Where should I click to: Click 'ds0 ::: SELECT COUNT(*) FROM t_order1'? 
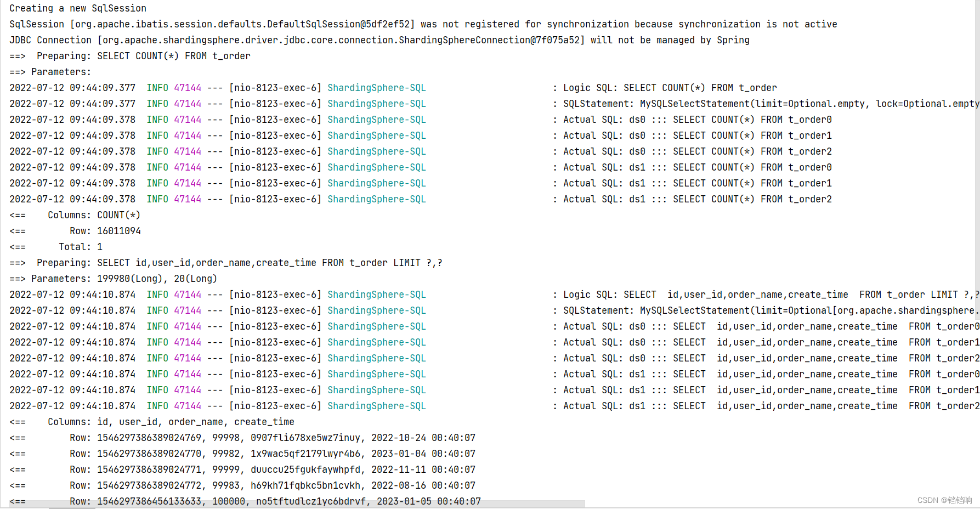pos(730,135)
